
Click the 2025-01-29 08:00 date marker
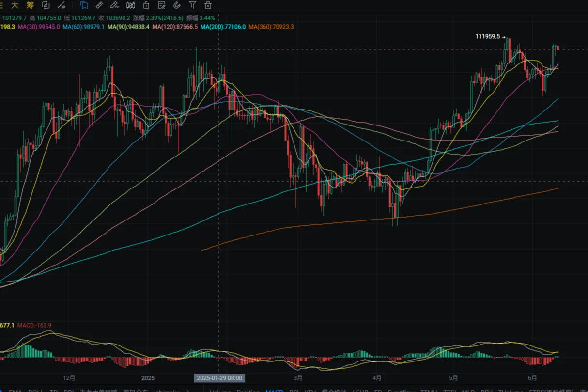pos(219,378)
